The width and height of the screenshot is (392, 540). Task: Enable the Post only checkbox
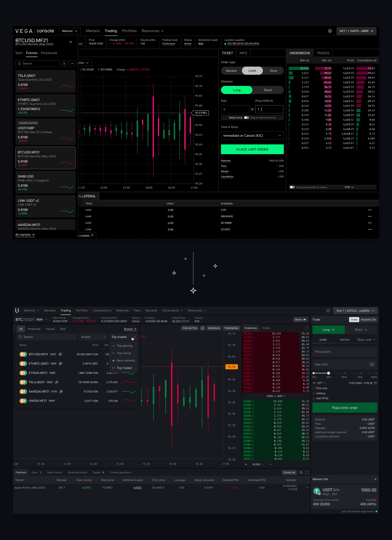[x=314, y=388]
